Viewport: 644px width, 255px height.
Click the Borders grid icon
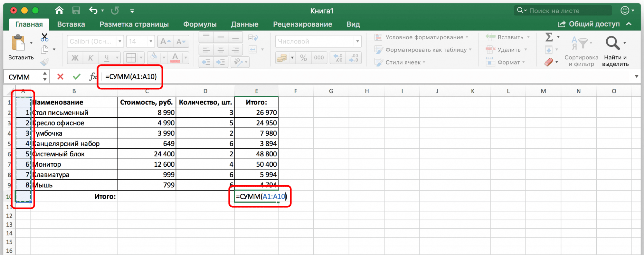[131, 58]
